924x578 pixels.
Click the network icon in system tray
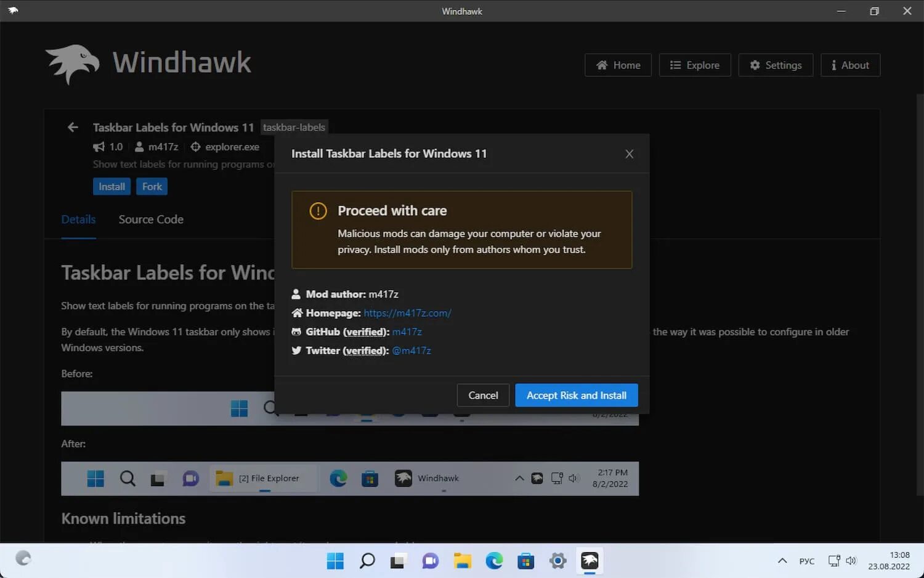point(834,561)
